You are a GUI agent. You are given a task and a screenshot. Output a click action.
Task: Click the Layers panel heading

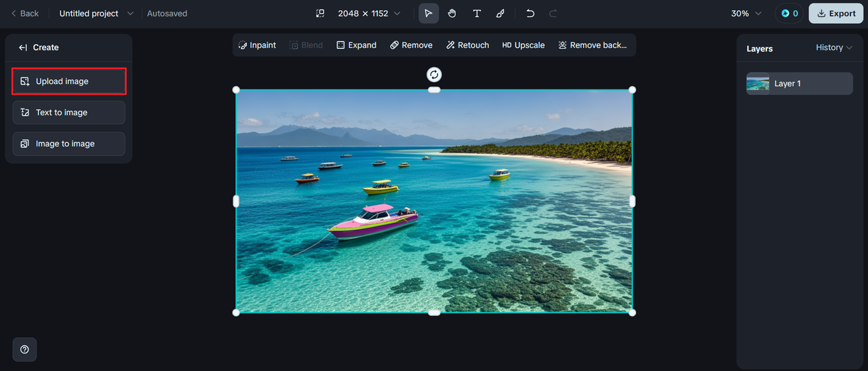pyautogui.click(x=759, y=49)
